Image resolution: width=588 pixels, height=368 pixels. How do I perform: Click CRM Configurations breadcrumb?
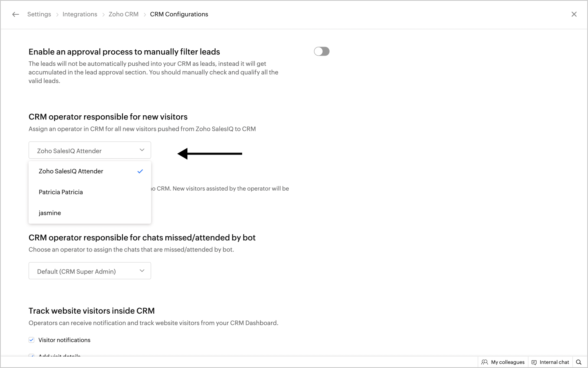pos(179,14)
